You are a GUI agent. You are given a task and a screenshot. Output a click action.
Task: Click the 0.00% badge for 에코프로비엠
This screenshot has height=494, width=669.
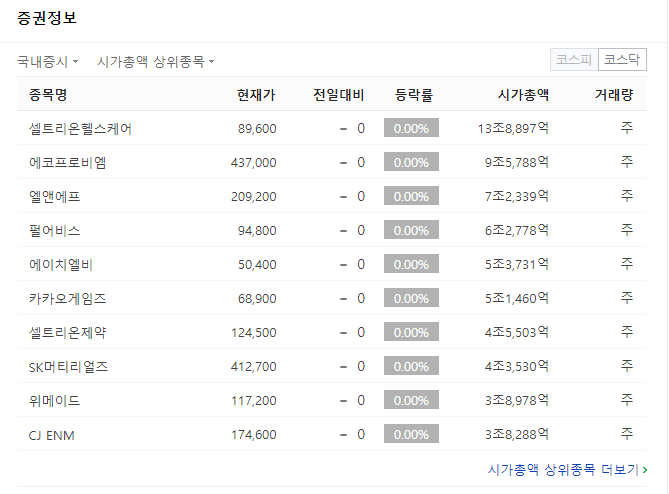tap(411, 162)
